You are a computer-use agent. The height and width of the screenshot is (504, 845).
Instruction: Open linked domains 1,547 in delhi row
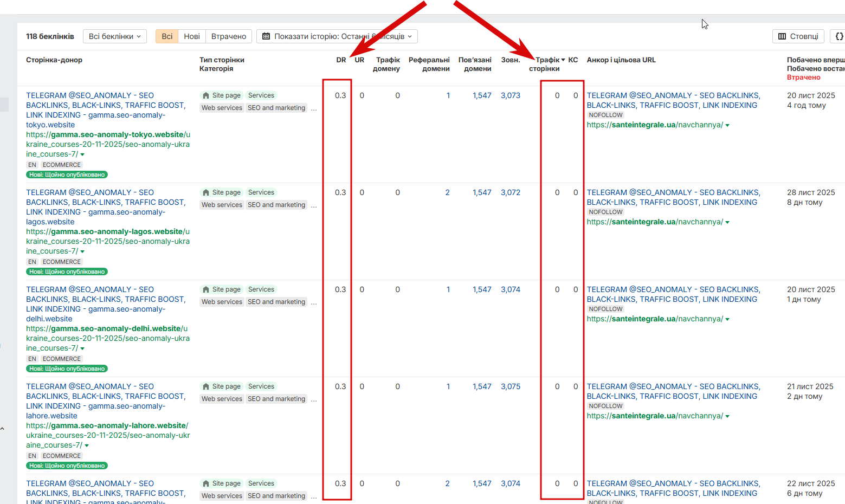coord(482,289)
